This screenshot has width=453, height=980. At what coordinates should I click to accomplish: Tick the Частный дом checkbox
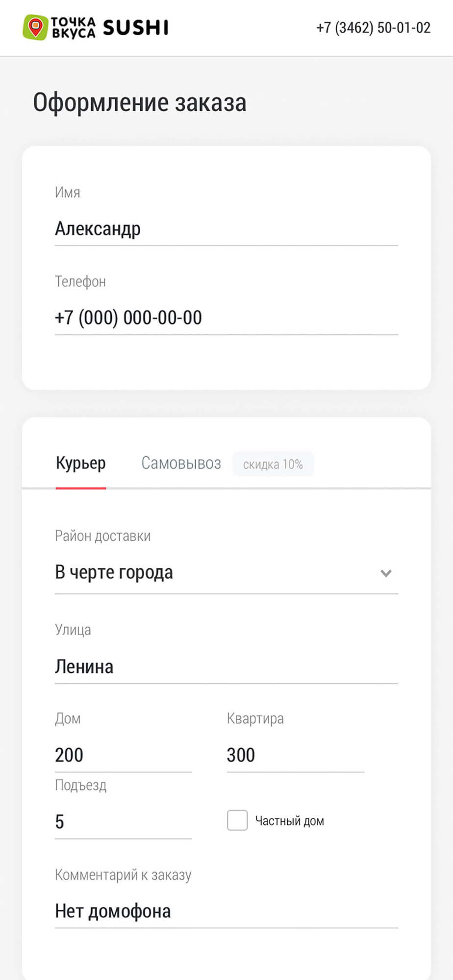click(x=237, y=820)
